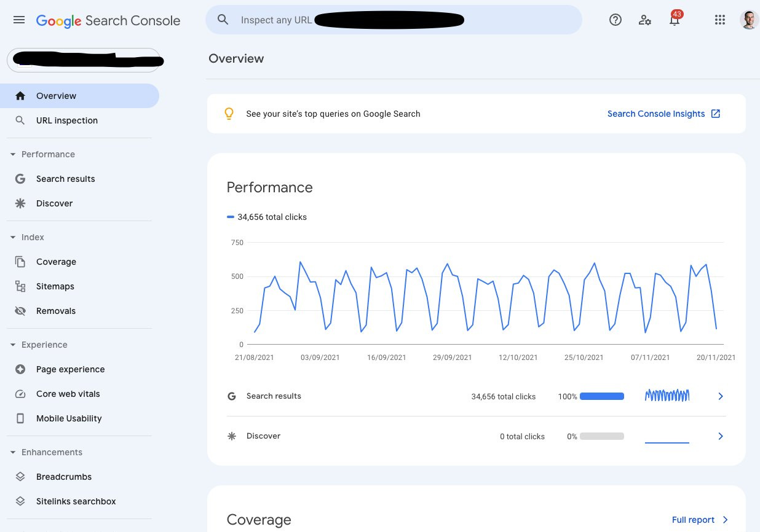Click the blue total clicks legend marker
The height and width of the screenshot is (532, 760).
click(x=231, y=217)
